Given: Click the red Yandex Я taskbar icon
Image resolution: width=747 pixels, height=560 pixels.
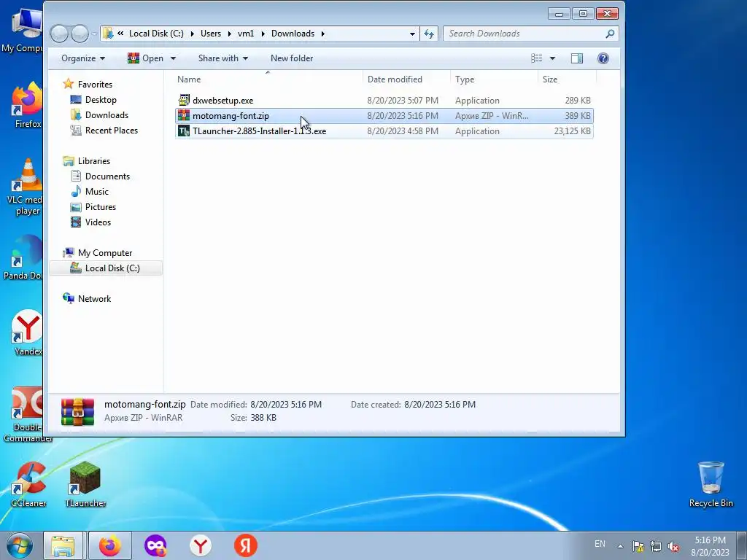Looking at the screenshot, I should [246, 545].
